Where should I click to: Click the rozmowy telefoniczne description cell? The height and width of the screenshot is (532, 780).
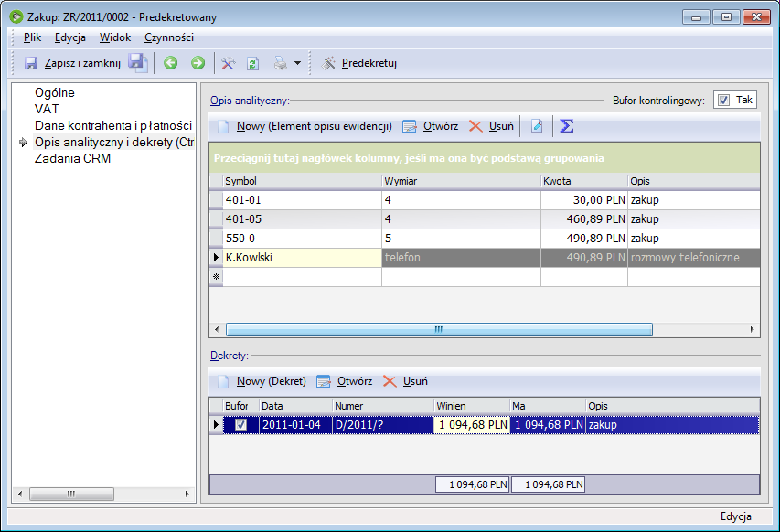694,258
